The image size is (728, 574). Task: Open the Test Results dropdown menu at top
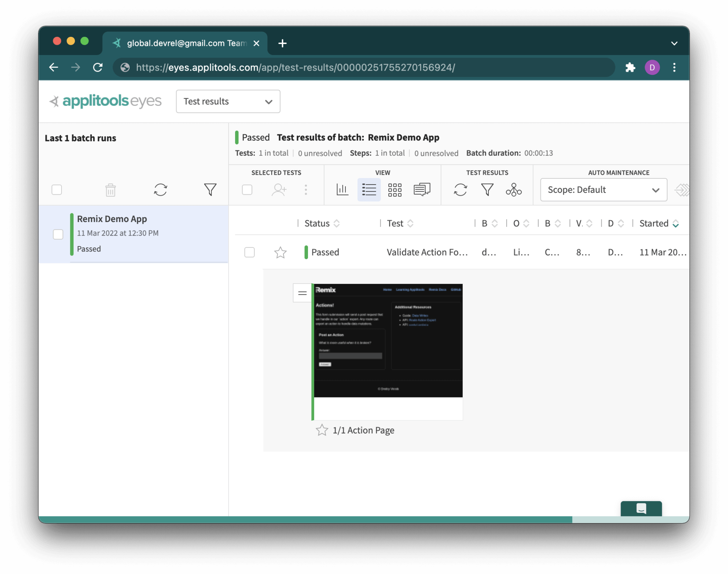[x=227, y=102]
